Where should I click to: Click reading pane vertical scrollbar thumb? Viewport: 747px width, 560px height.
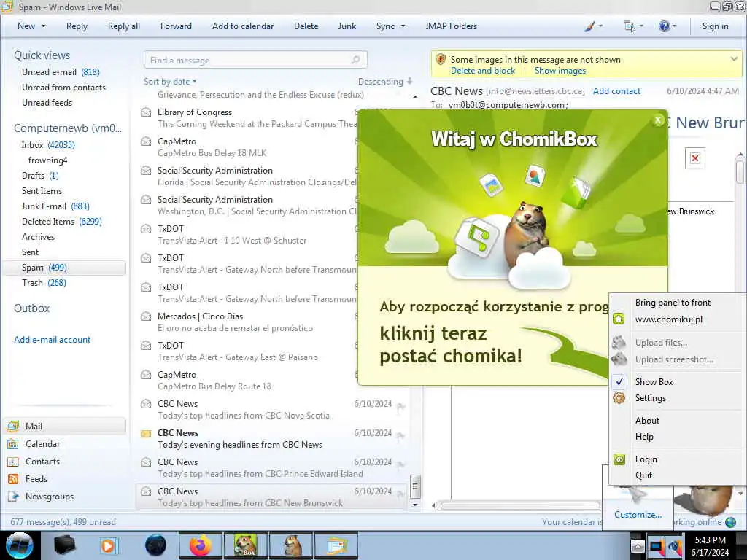(740, 171)
